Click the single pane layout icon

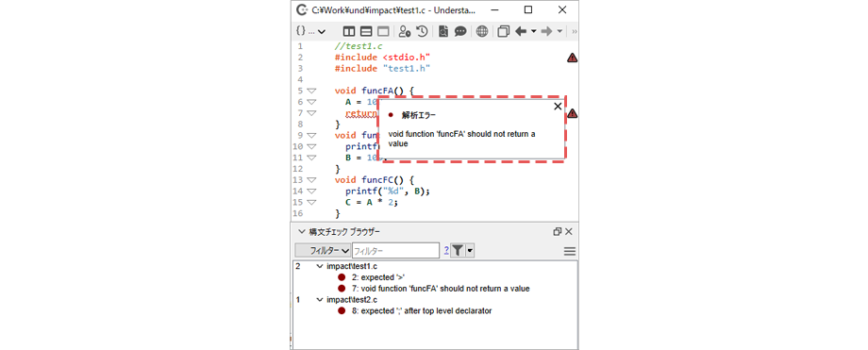tap(383, 31)
